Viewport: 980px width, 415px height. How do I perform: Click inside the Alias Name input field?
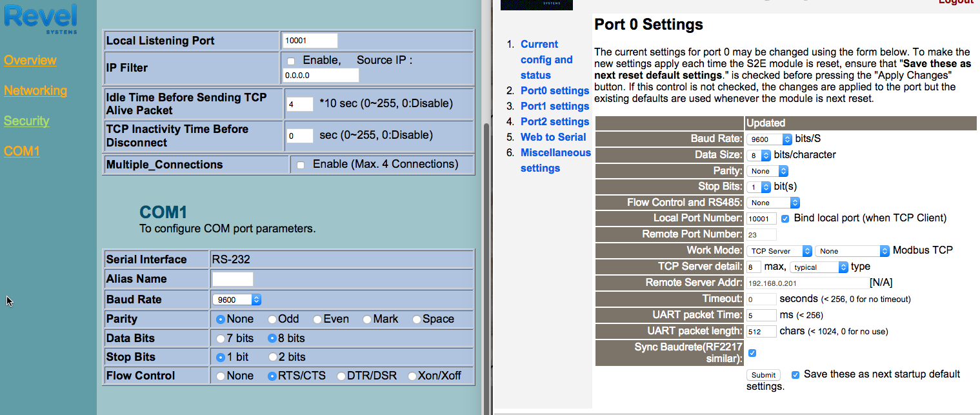pyautogui.click(x=232, y=279)
